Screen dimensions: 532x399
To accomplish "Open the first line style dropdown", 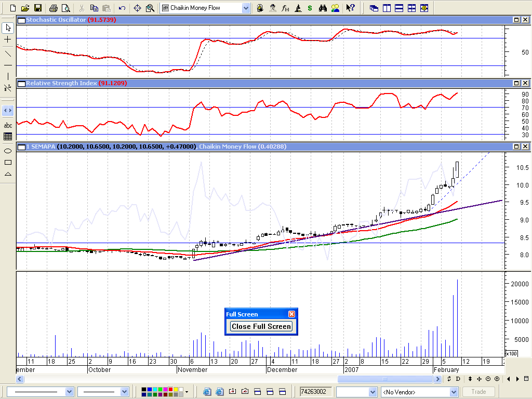I will tap(69, 392).
